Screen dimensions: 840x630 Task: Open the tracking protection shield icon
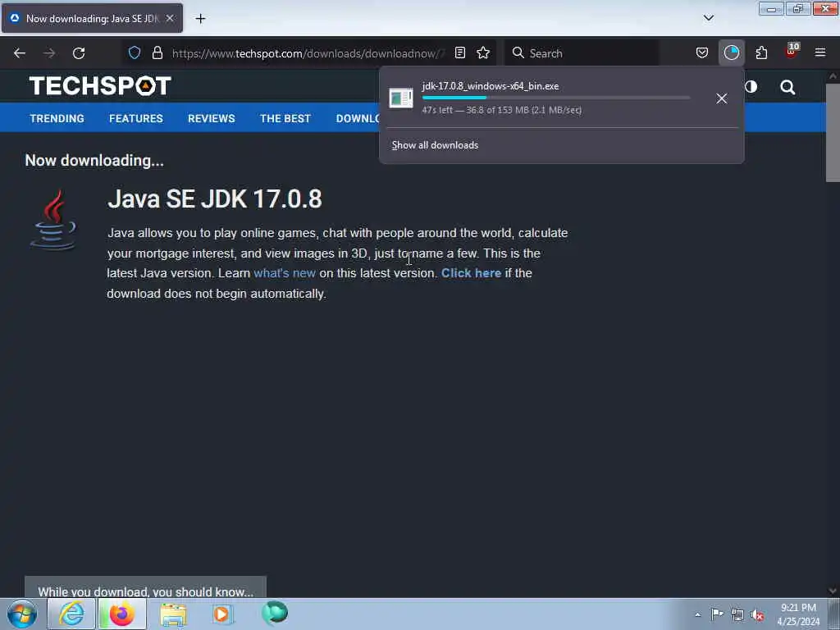coord(135,52)
